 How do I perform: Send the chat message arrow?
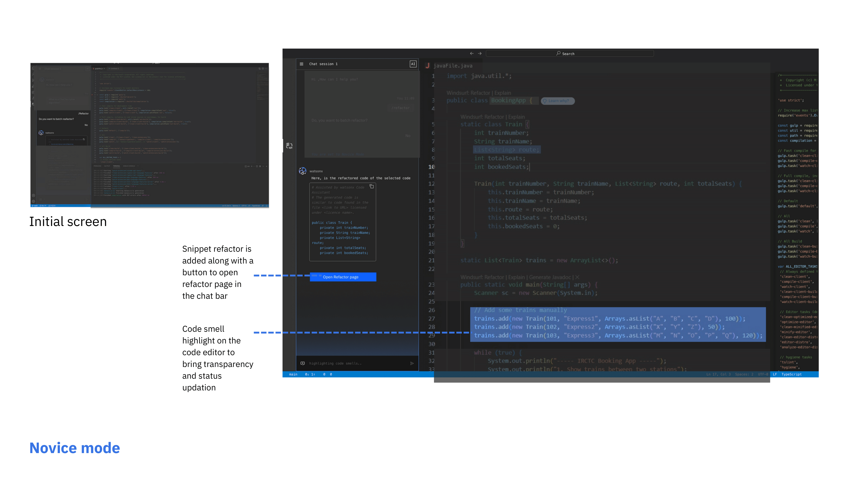pos(412,363)
